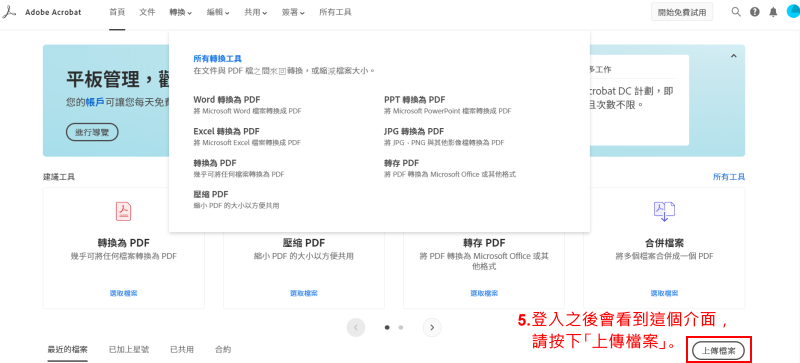Select 轉存 PDF in the dropdown menu
This screenshot has height=363, width=800.
[x=402, y=163]
